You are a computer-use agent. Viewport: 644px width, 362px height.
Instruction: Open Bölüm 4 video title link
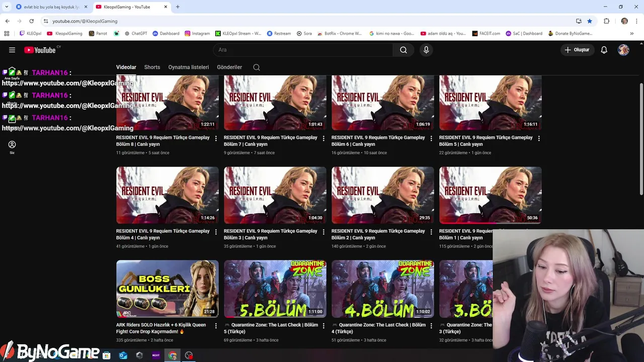pyautogui.click(x=163, y=234)
